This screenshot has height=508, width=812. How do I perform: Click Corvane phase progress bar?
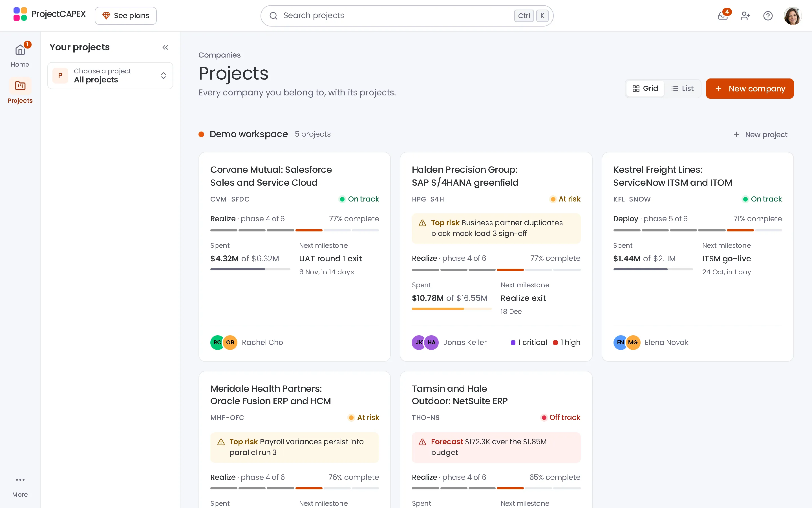point(295,231)
